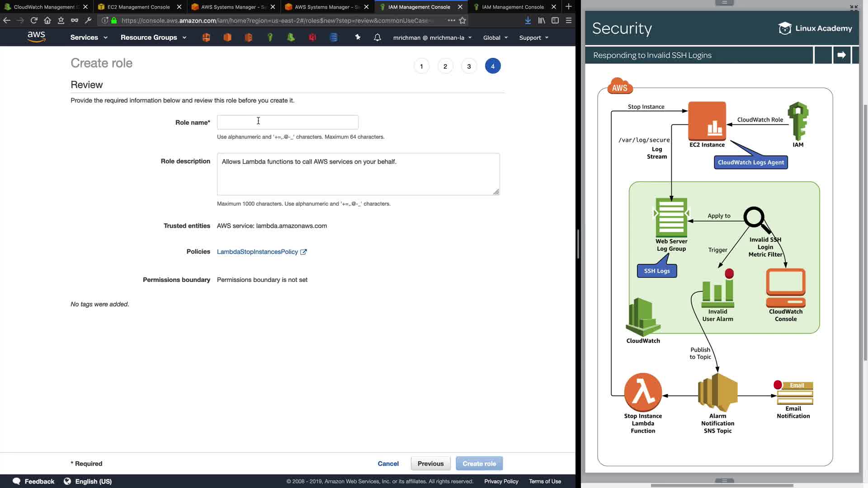Go to step 1 of Create role
The width and height of the screenshot is (868, 488).
point(421,66)
